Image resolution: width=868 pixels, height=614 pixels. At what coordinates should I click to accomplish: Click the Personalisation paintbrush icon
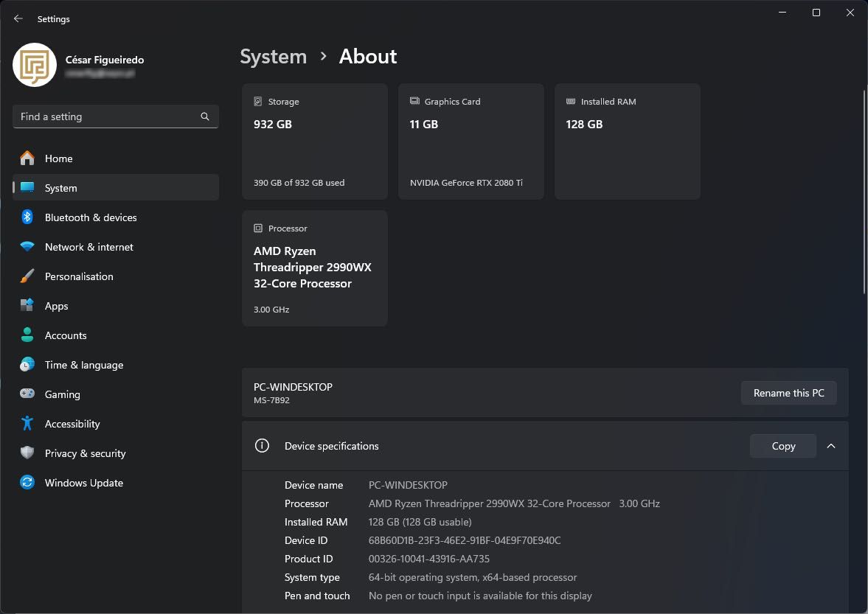pos(27,276)
